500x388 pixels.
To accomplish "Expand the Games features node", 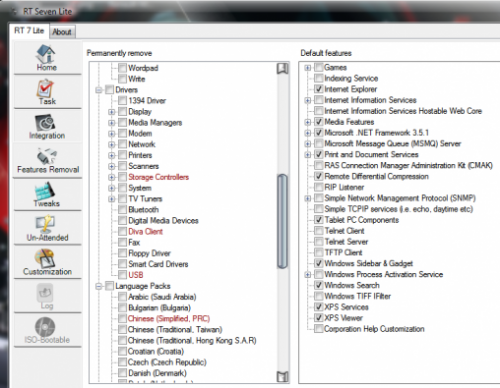I will (x=308, y=68).
